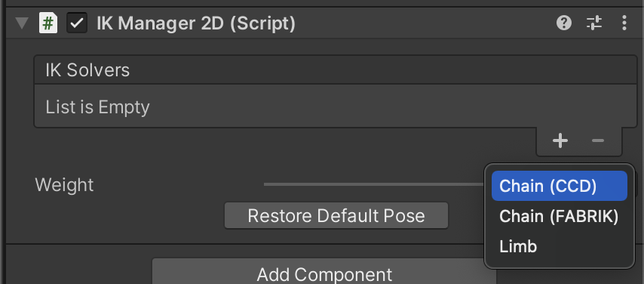
Task: Collapse the IK Manager 2D component foldout
Action: click(21, 23)
